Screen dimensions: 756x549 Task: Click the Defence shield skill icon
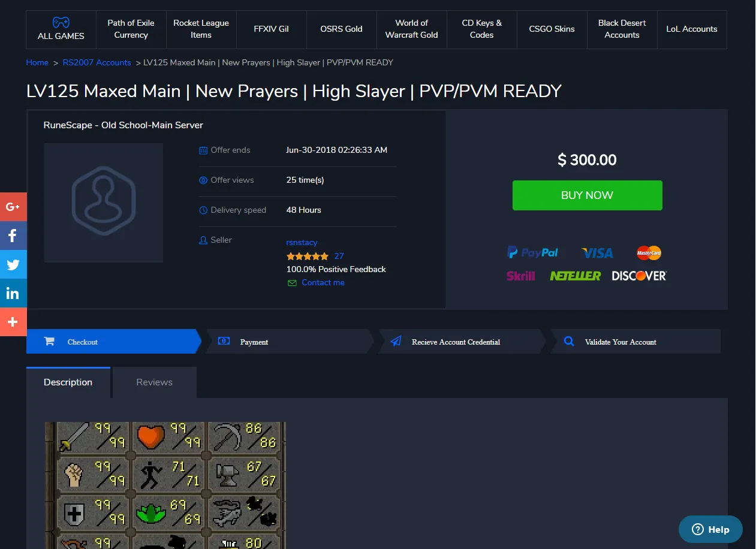click(74, 513)
